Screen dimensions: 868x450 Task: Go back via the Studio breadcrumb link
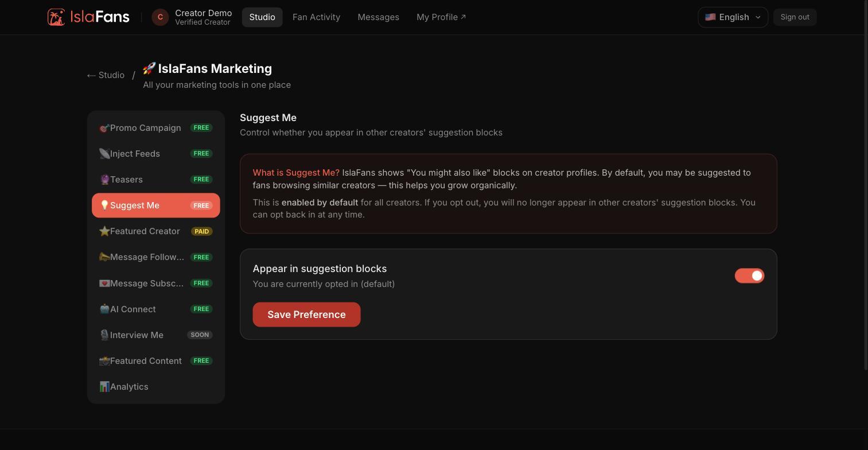[106, 75]
